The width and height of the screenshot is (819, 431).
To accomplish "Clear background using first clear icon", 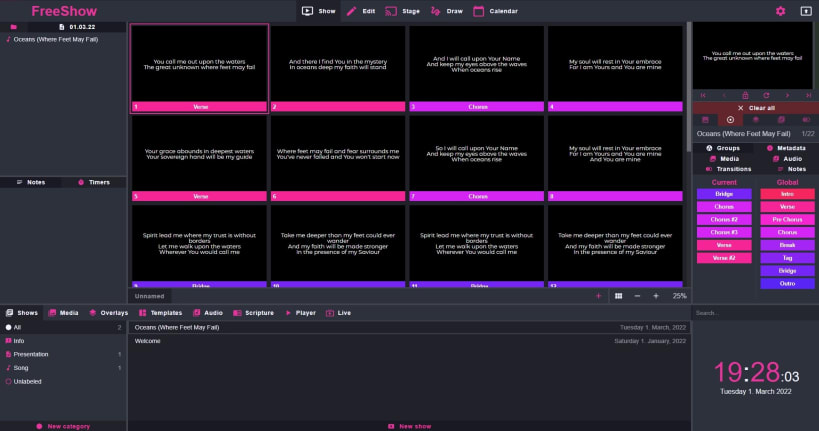I will [705, 120].
